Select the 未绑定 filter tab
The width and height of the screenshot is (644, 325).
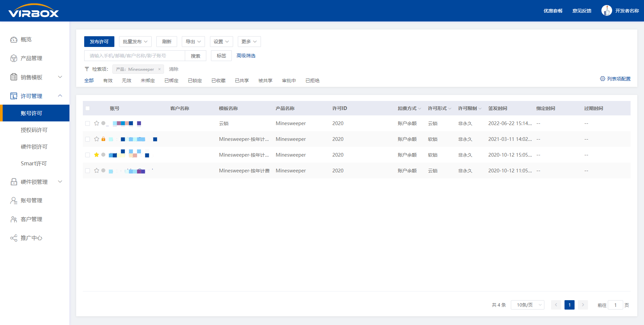coord(148,80)
